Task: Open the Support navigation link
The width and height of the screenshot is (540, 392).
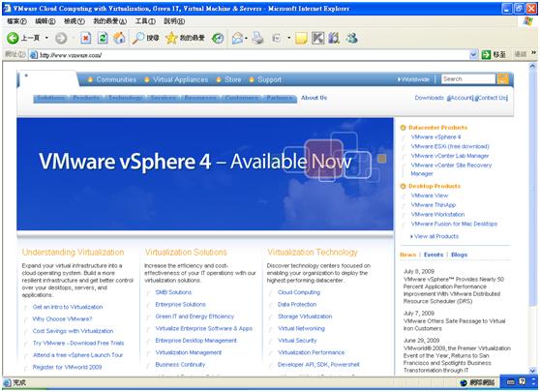Action: (269, 79)
